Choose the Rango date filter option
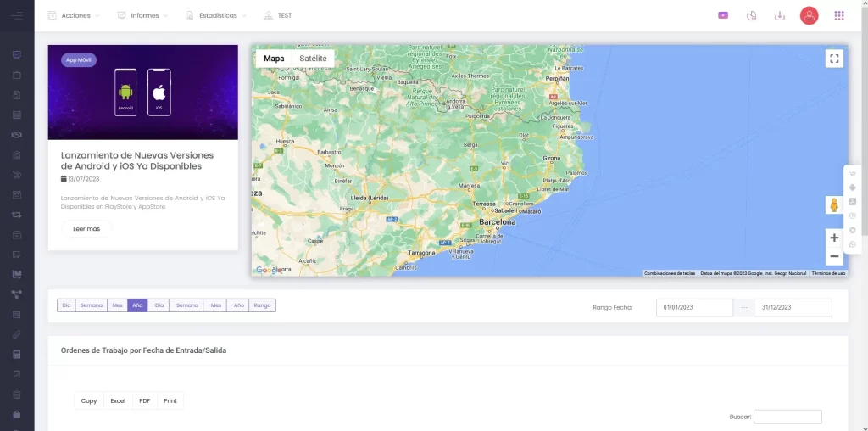 point(262,305)
